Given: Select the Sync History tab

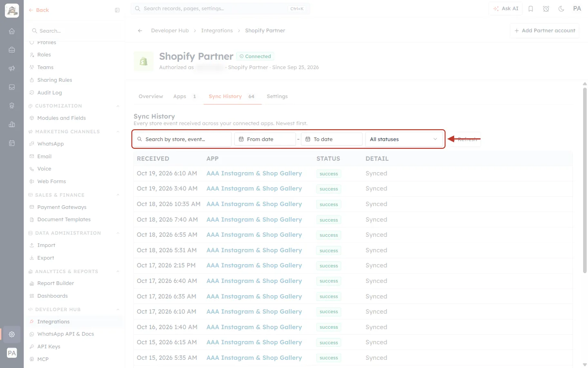Looking at the screenshot, I should click(x=232, y=96).
